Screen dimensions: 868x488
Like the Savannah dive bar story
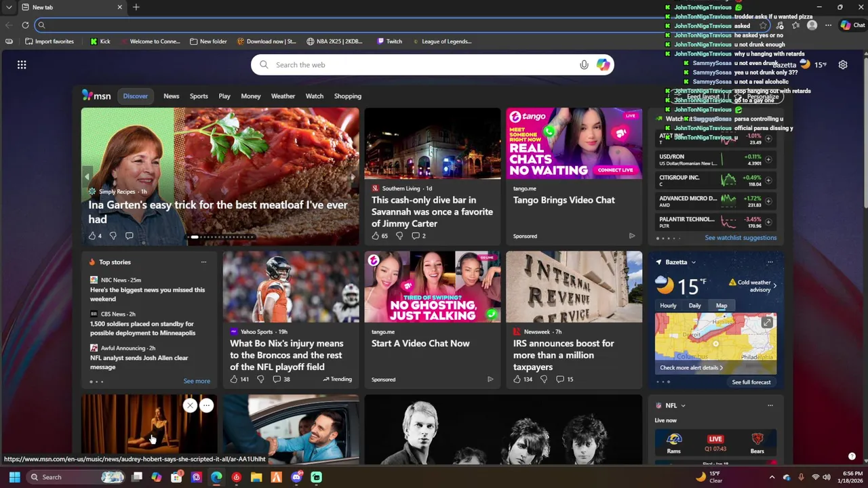pos(379,236)
